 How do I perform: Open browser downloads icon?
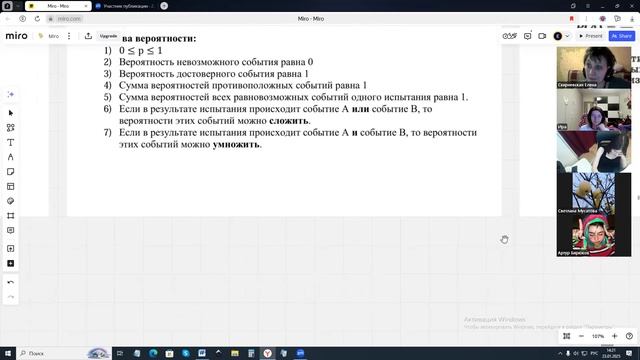click(x=632, y=19)
